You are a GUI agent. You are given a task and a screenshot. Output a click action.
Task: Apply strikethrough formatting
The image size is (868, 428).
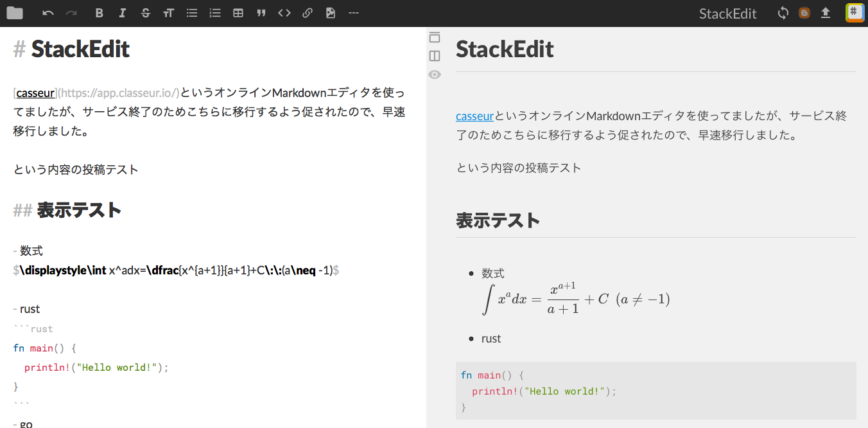click(x=146, y=12)
